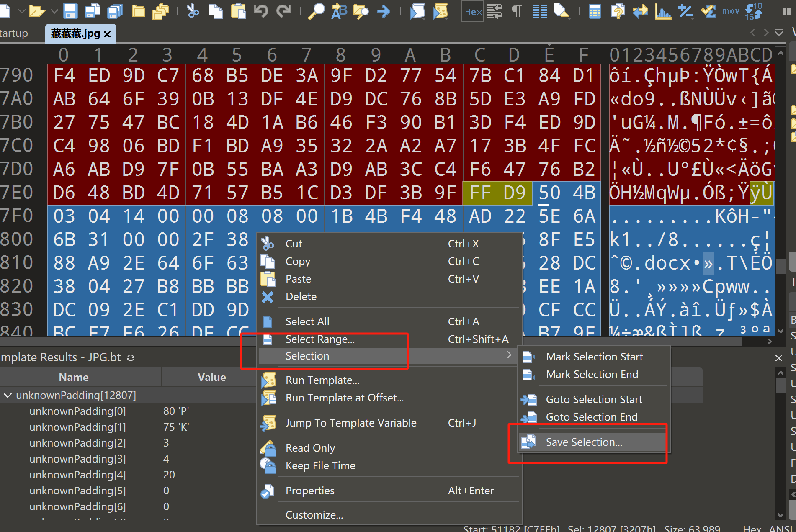Switch to the Startup tab
This screenshot has height=532, width=796.
pos(14,33)
